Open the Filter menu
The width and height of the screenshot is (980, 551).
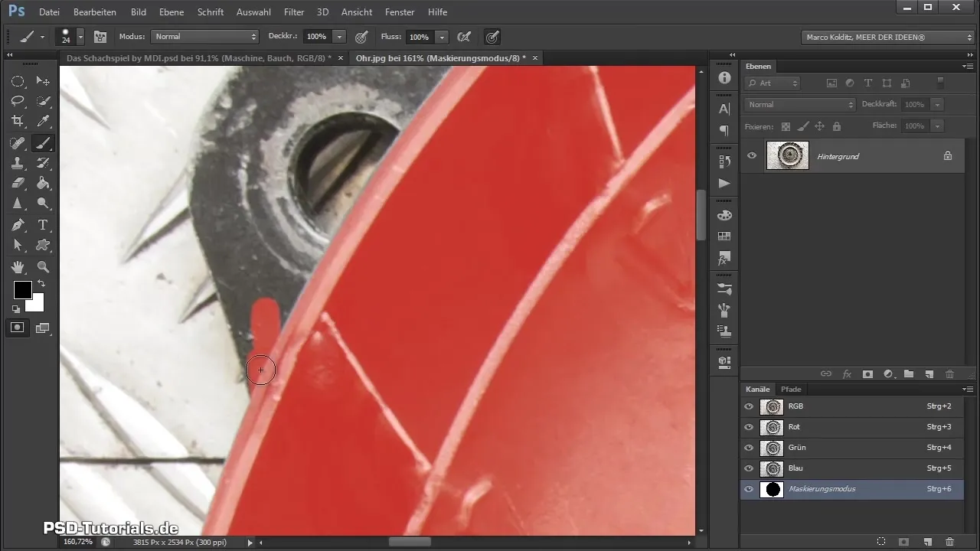click(294, 12)
